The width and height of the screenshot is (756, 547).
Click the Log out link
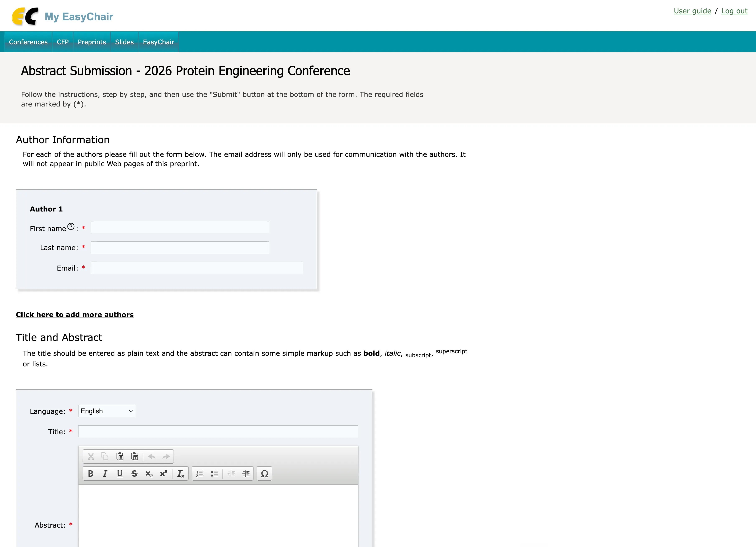point(734,11)
